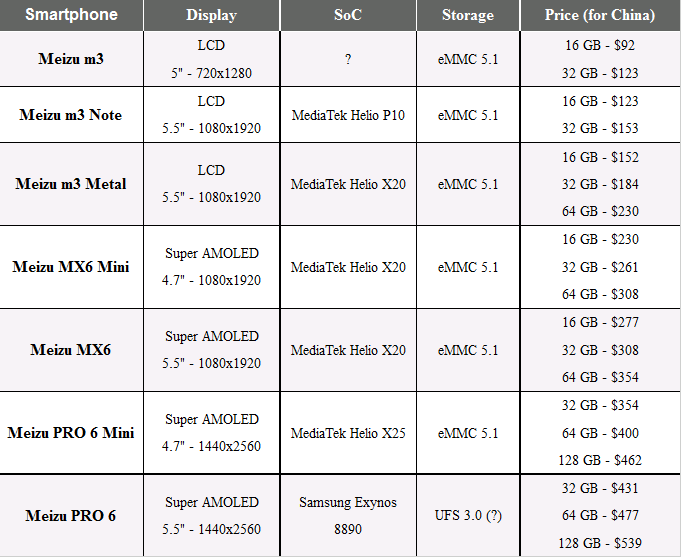Click the Meizu m3 Metal name

tap(71, 184)
